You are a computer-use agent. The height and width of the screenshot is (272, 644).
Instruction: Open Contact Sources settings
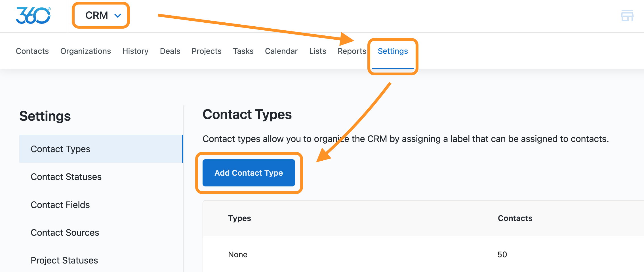coord(65,233)
